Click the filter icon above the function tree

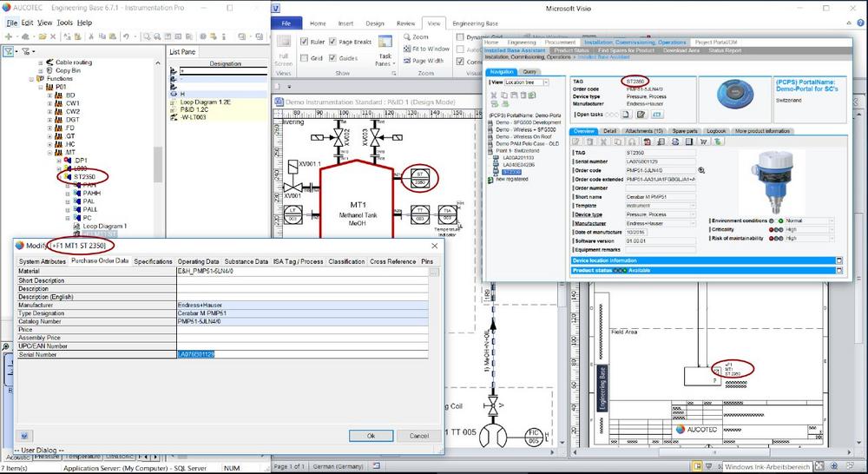click(9, 51)
